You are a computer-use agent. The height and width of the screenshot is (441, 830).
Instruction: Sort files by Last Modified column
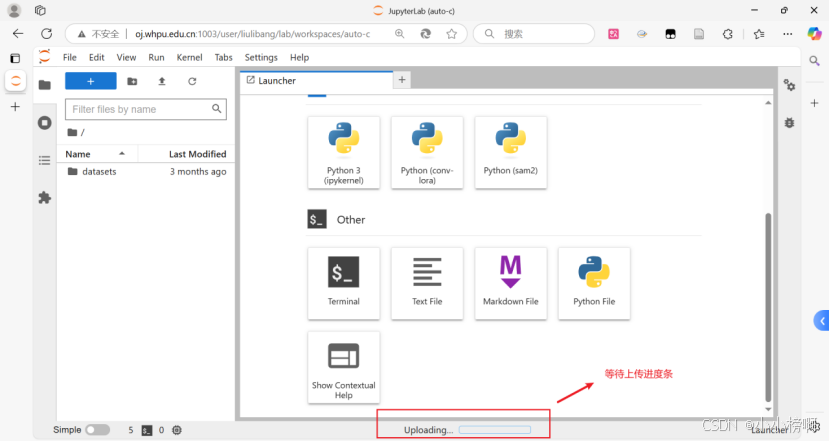pos(185,154)
